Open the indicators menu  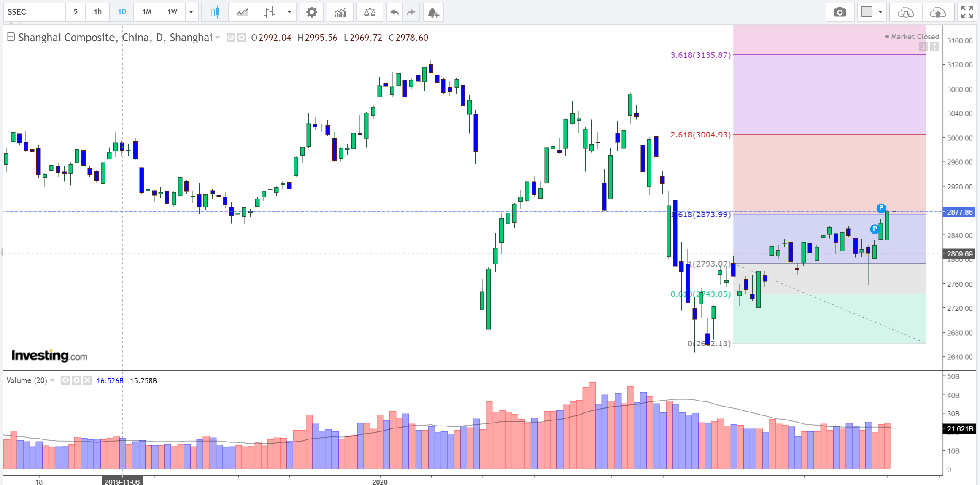coord(340,12)
